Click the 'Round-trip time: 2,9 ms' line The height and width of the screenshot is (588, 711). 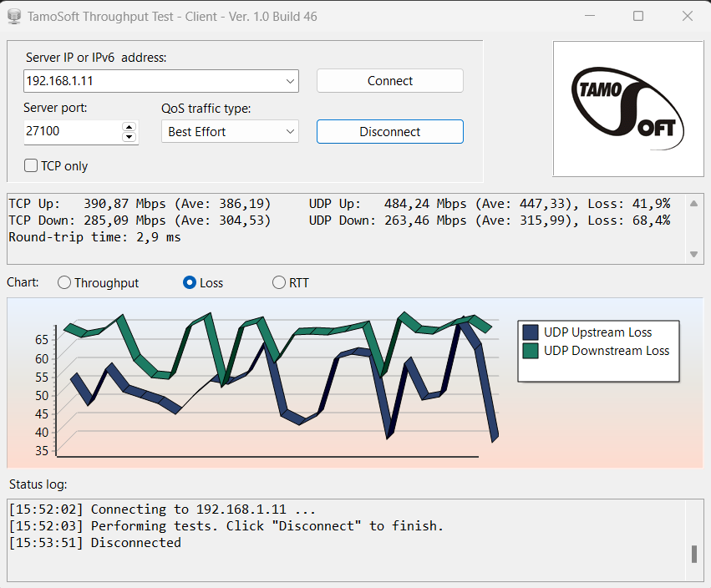coord(94,237)
